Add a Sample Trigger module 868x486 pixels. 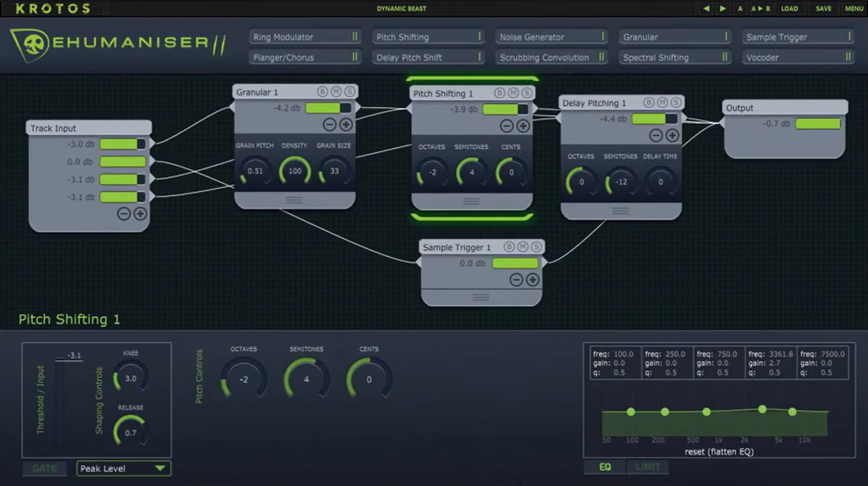[x=799, y=37]
